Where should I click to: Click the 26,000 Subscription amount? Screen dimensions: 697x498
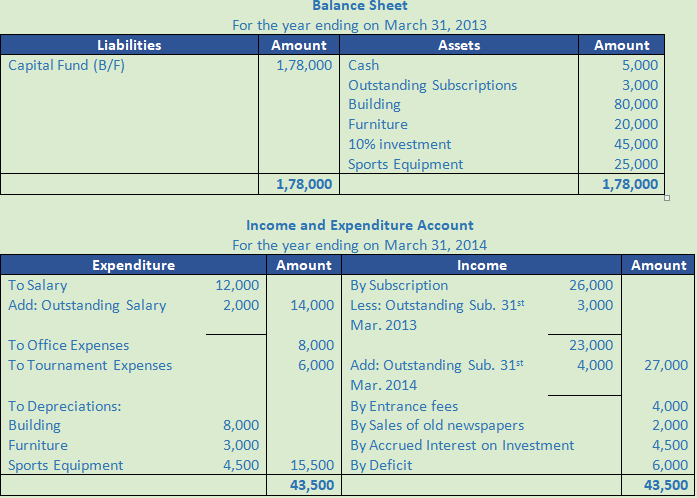coord(591,285)
